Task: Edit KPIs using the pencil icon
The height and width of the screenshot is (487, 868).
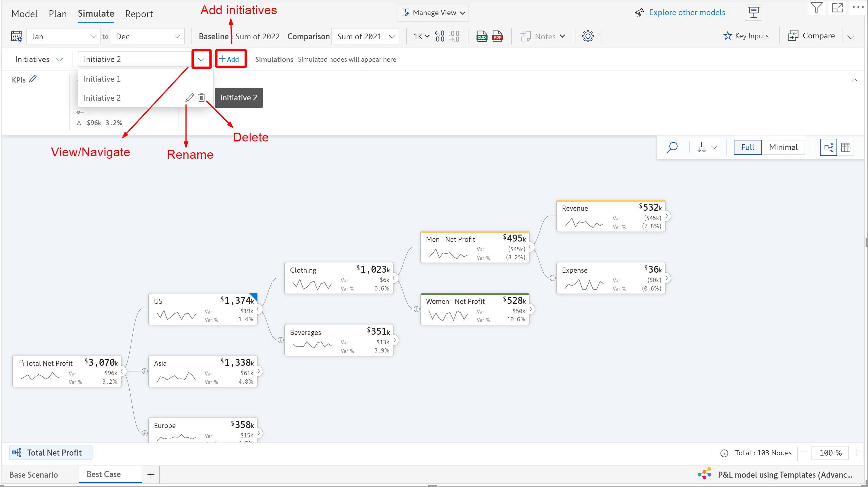Action: pyautogui.click(x=33, y=79)
